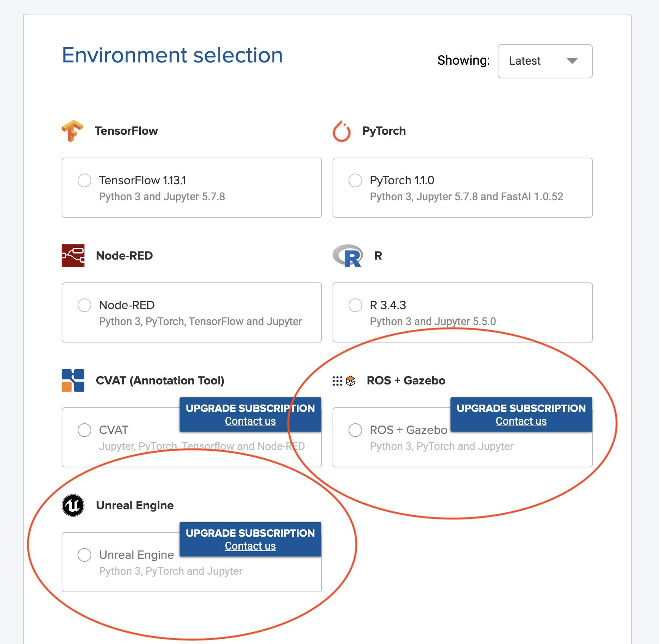
Task: Click Contact us link on ROS + Gazebo card
Action: [x=521, y=421]
